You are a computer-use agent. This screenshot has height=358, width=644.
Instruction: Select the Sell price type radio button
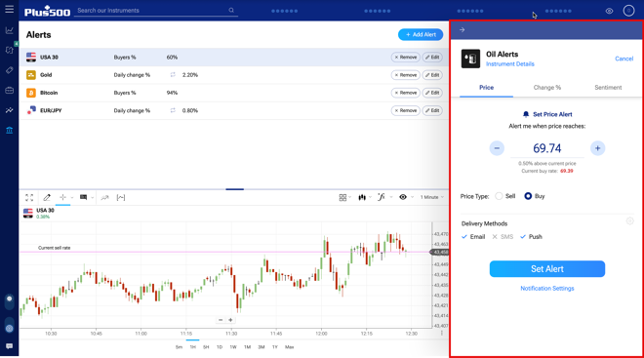[499, 196]
